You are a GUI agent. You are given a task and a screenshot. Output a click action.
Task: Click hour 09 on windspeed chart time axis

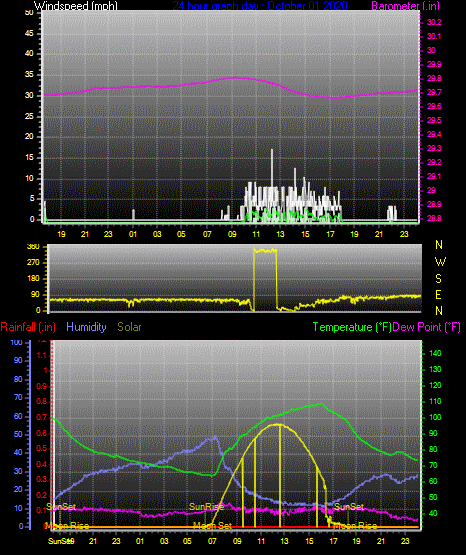[x=232, y=234]
